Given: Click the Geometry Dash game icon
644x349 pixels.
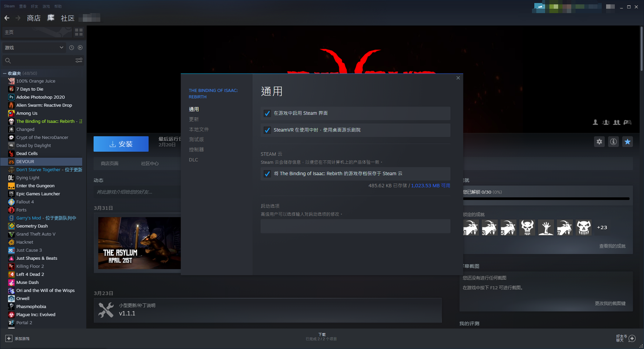Looking at the screenshot, I should pos(11,226).
